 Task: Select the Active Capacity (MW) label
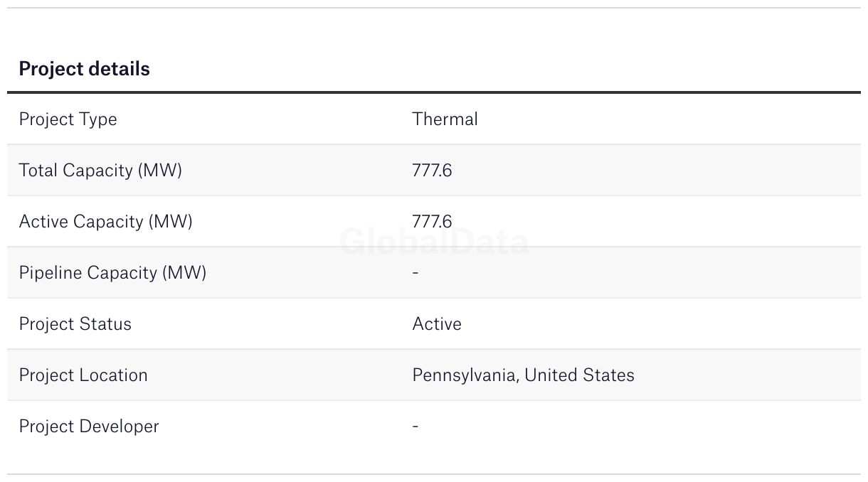pyautogui.click(x=105, y=222)
